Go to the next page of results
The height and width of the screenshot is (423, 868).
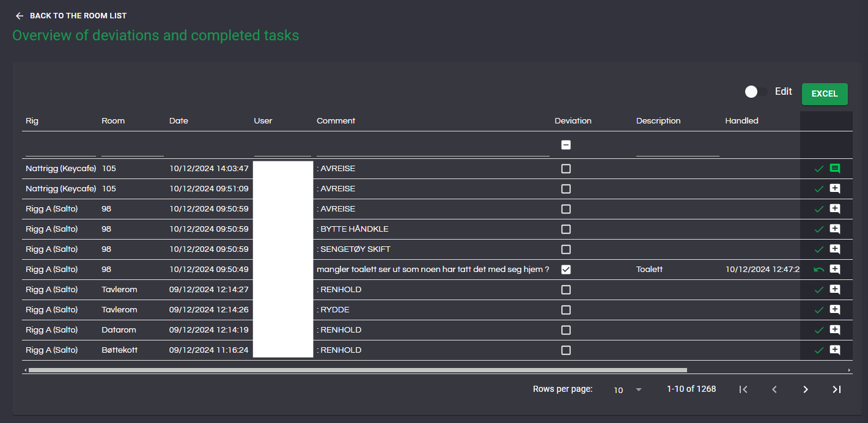pyautogui.click(x=806, y=389)
